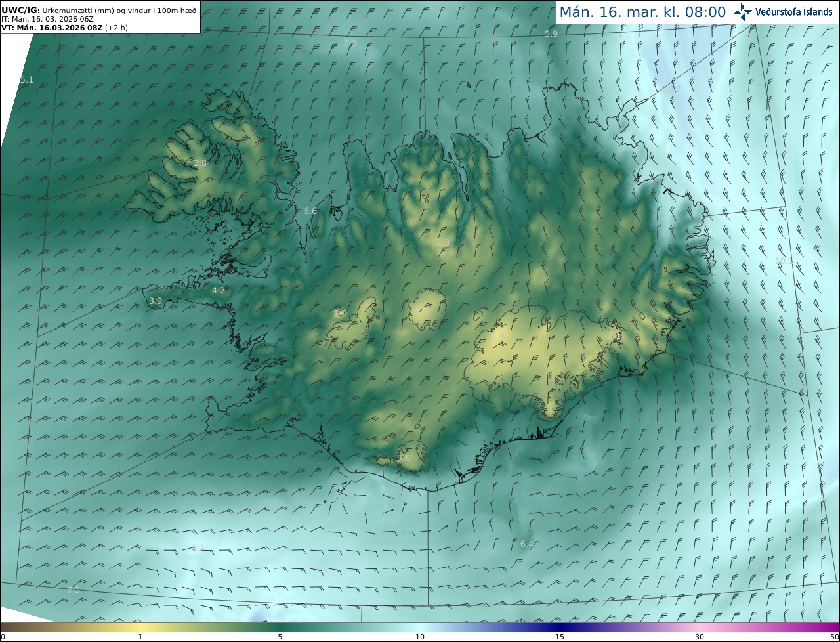Image resolution: width=840 pixels, height=642 pixels.
Task: Click the 2.0 value label
Action: 340,314
